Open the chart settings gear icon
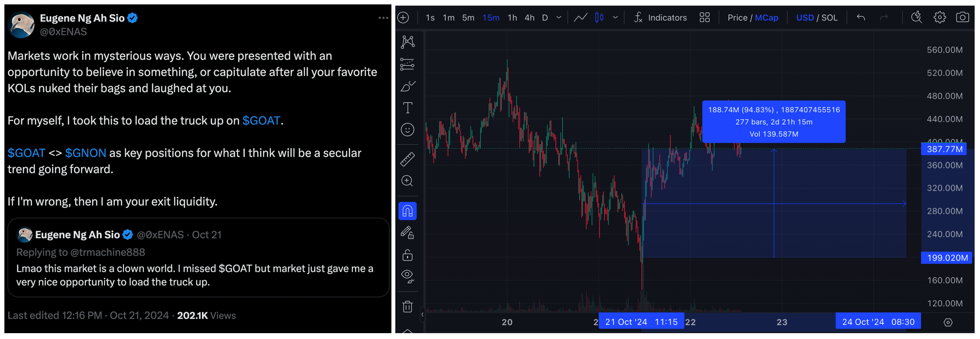This screenshot has width=980, height=339. (x=939, y=18)
